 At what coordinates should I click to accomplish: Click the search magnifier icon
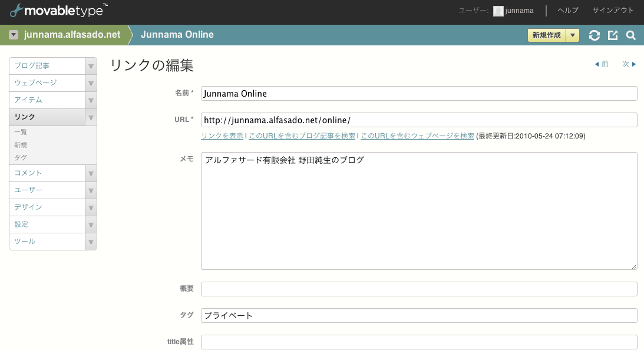click(631, 35)
